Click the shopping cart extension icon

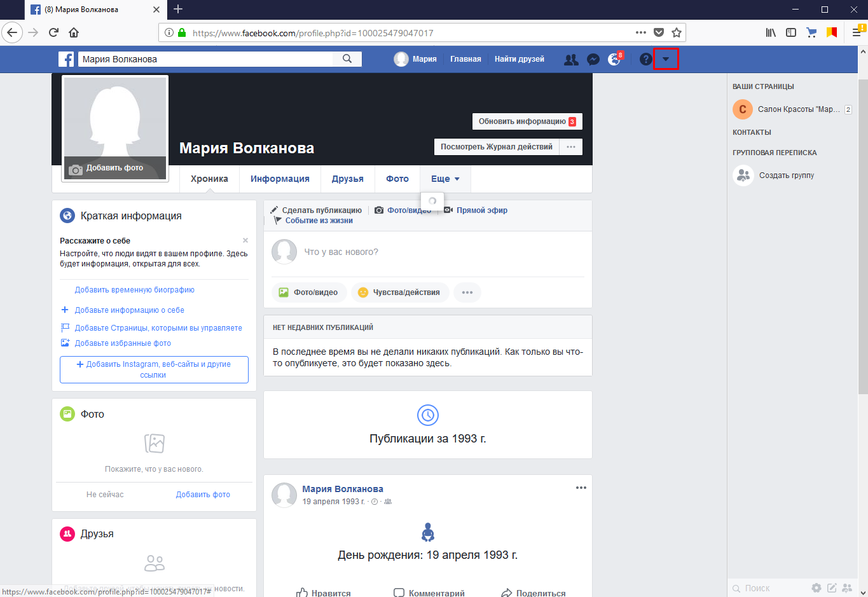811,32
